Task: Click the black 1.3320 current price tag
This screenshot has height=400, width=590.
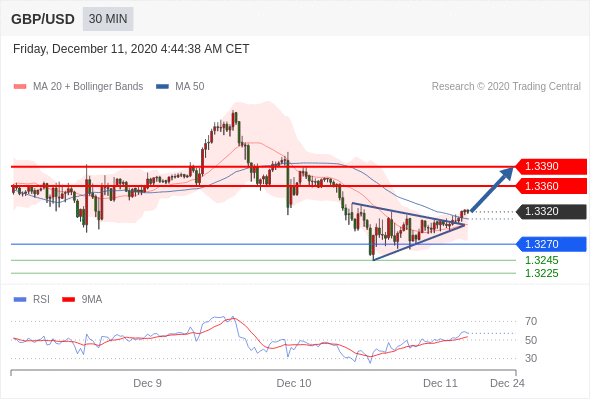Action: pyautogui.click(x=551, y=211)
